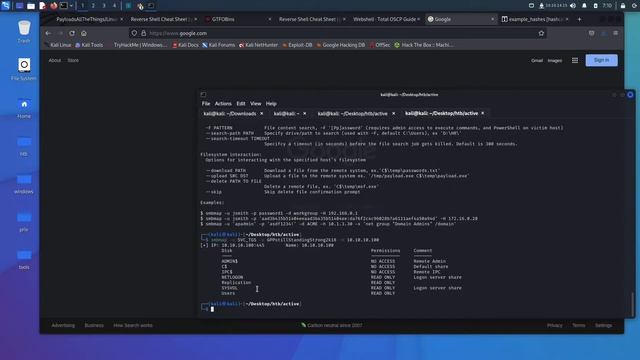
Task: Close the ~/Downloads terminal tab
Action: coord(262,113)
